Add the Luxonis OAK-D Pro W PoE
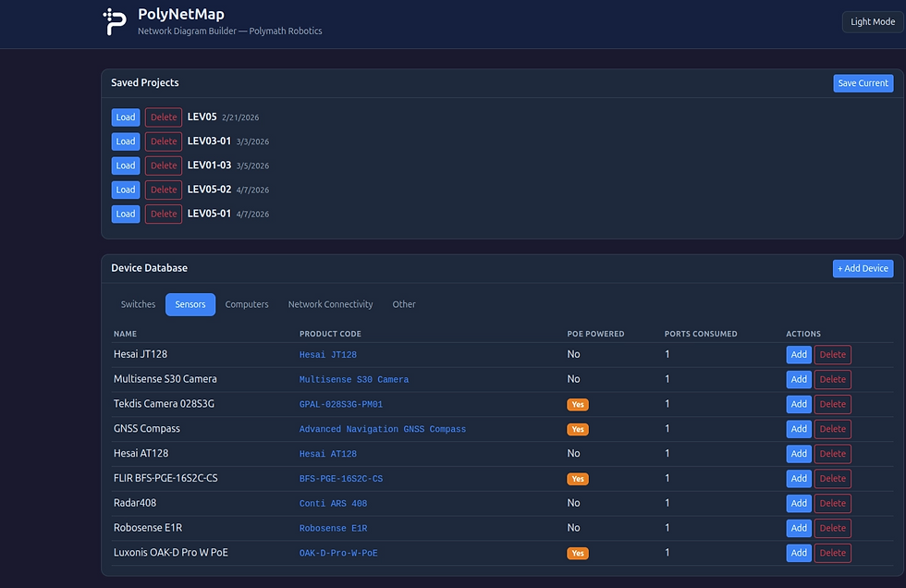The image size is (906, 588). tap(799, 554)
